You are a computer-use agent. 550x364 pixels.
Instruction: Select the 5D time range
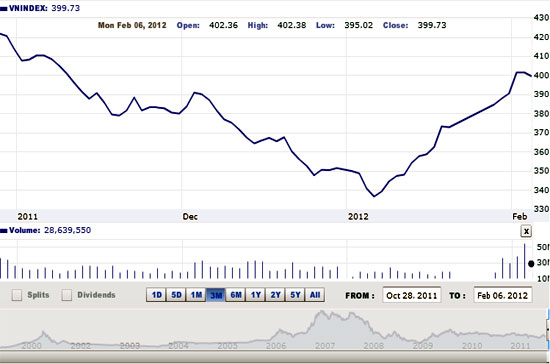(x=176, y=295)
